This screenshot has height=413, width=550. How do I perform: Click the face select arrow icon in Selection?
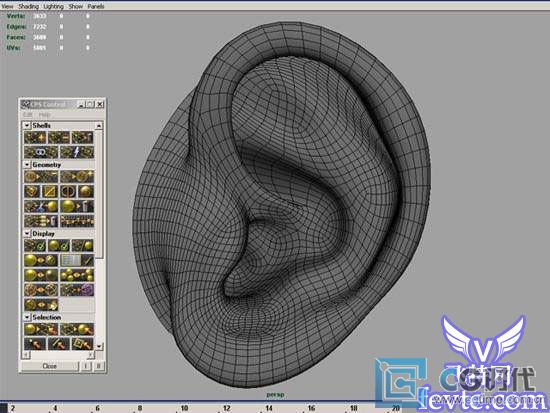pos(82,344)
